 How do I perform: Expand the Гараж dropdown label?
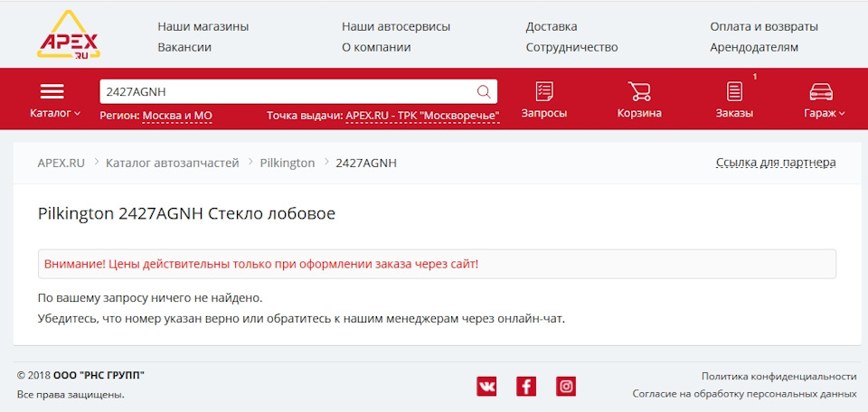pyautogui.click(x=825, y=113)
